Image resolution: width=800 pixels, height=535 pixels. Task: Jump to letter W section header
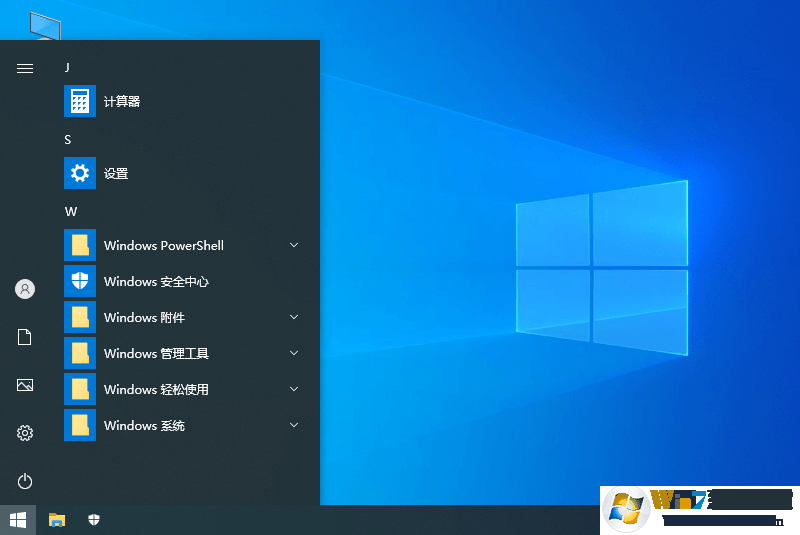[70, 211]
